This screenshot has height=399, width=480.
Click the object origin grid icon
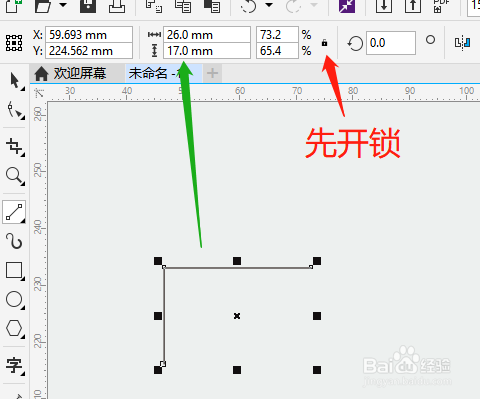14,43
